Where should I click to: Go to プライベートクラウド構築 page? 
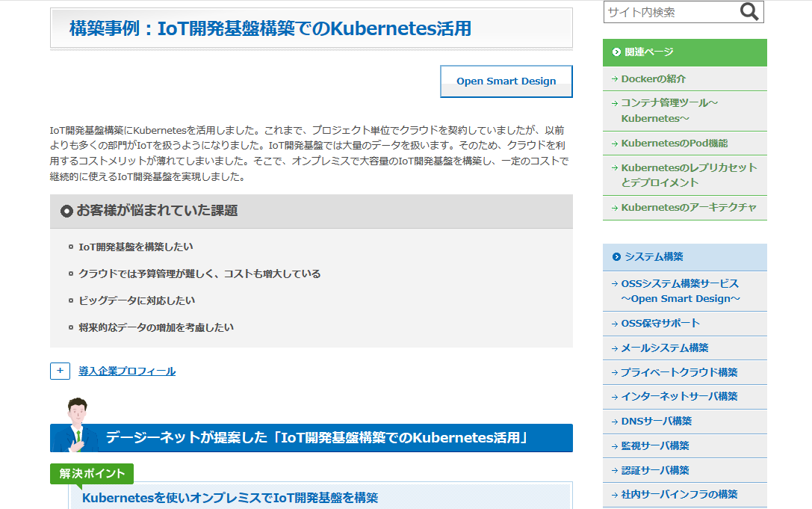[x=679, y=372]
